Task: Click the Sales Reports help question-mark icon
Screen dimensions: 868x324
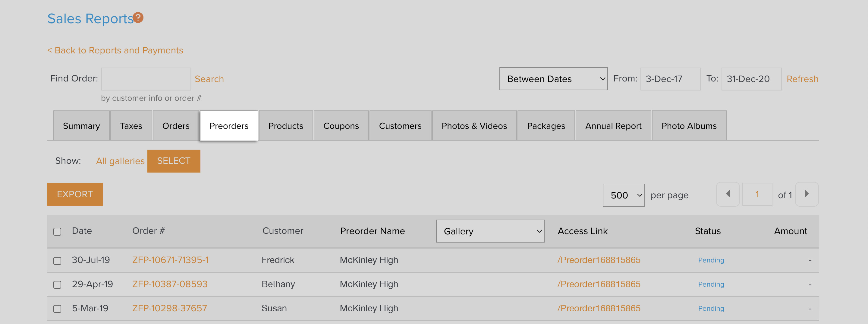Action: tap(138, 17)
